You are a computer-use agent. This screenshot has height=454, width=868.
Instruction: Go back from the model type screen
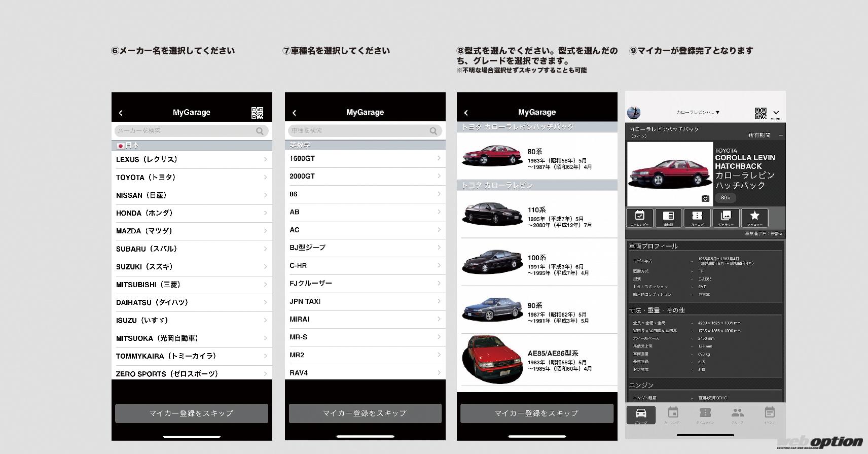tap(466, 113)
